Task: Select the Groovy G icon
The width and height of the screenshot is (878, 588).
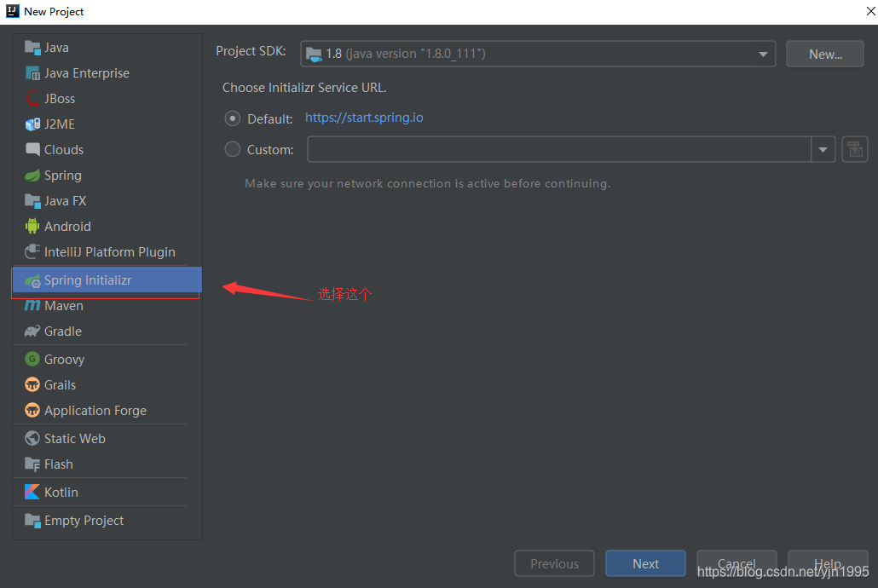Action: [32, 359]
